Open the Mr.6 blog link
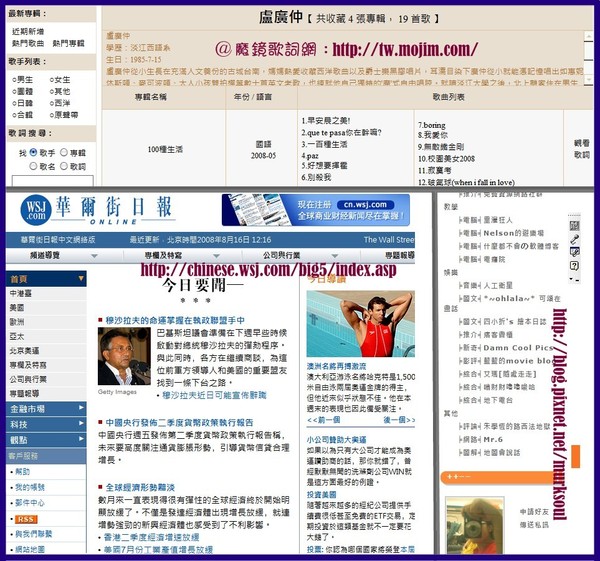This screenshot has width=600, height=561. (493, 439)
